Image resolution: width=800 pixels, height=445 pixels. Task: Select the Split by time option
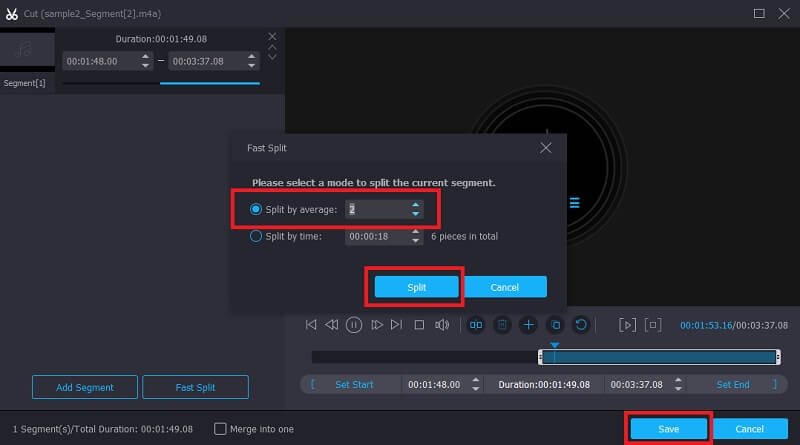point(257,237)
